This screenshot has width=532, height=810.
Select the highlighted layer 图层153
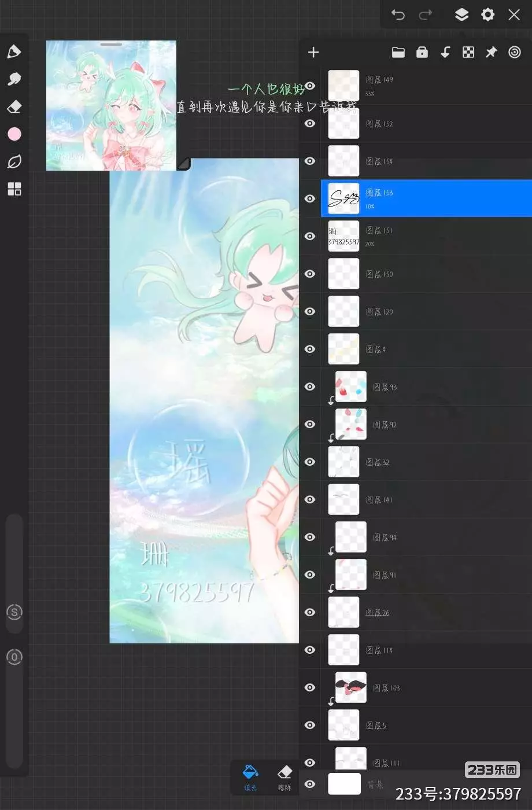[426, 198]
